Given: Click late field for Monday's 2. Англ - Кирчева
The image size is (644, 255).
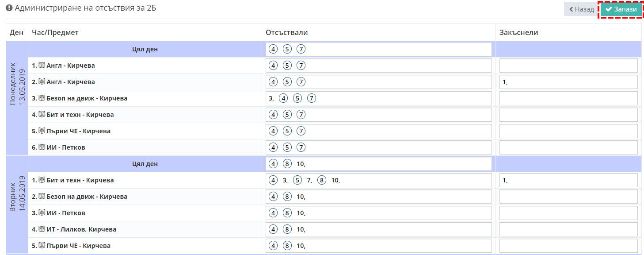Looking at the screenshot, I should tap(568, 82).
